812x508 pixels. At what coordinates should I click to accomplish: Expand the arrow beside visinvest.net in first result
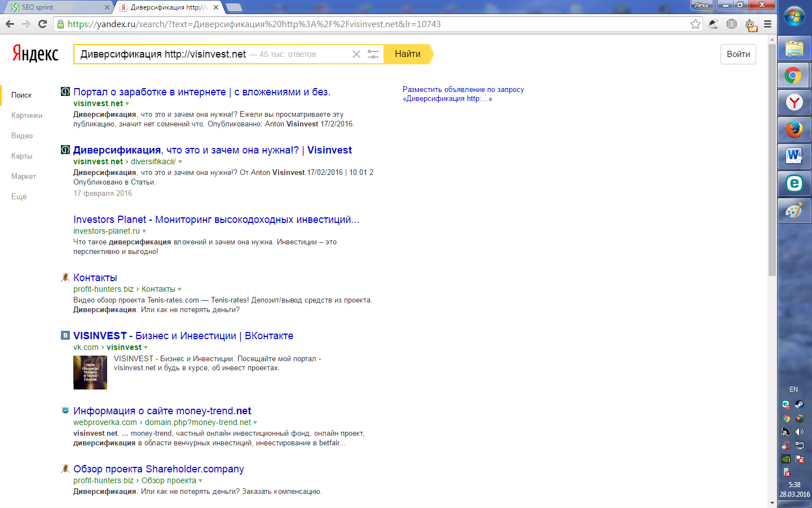click(x=127, y=104)
